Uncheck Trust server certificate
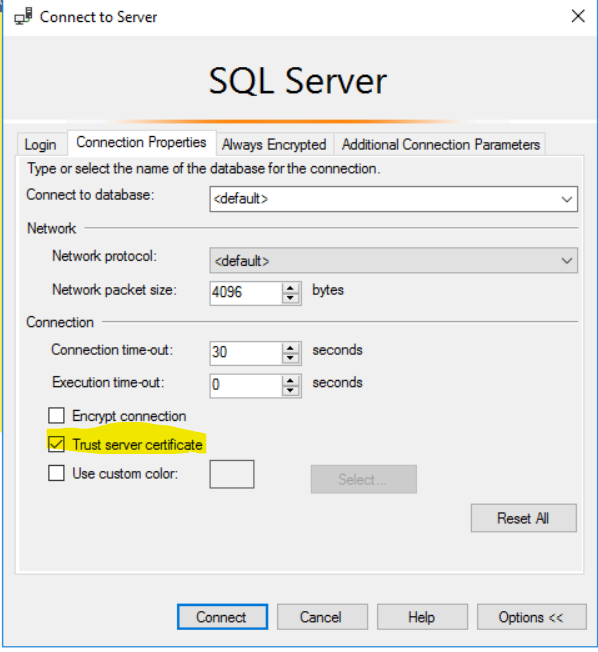598x652 pixels. 56,444
